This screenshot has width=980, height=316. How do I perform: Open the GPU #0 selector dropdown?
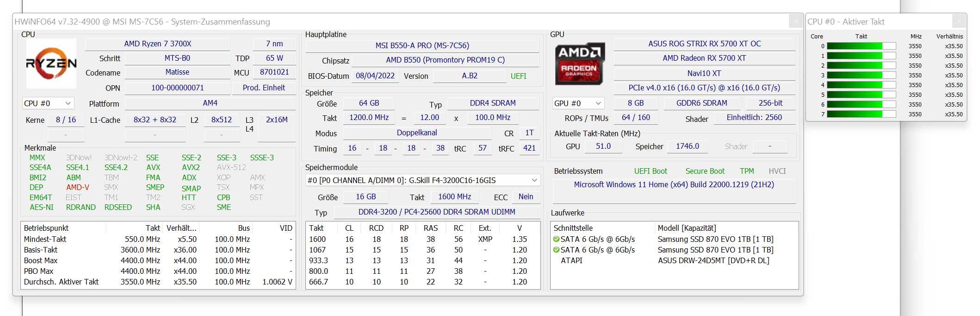click(578, 103)
